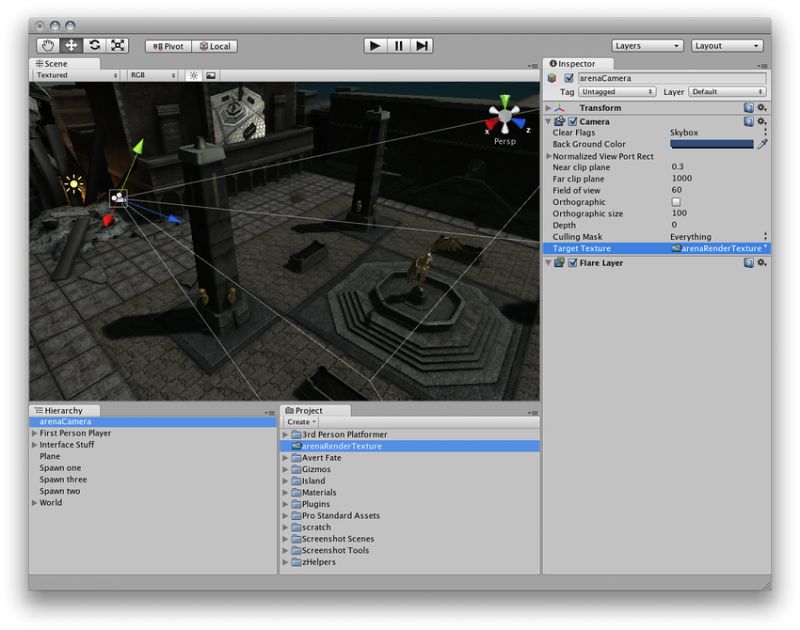800x630 pixels.
Task: Uncheck the Orthographic checkbox
Action: click(675, 202)
